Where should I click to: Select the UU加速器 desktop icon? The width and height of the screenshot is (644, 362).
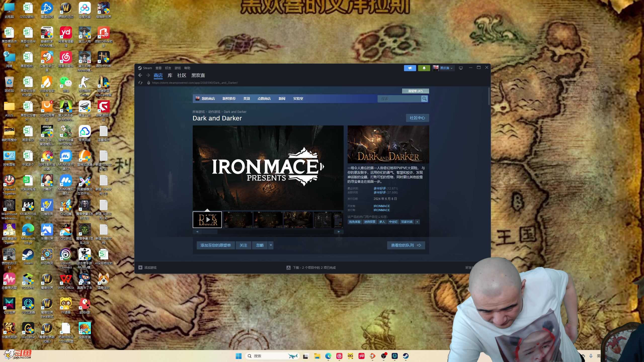[x=28, y=306]
